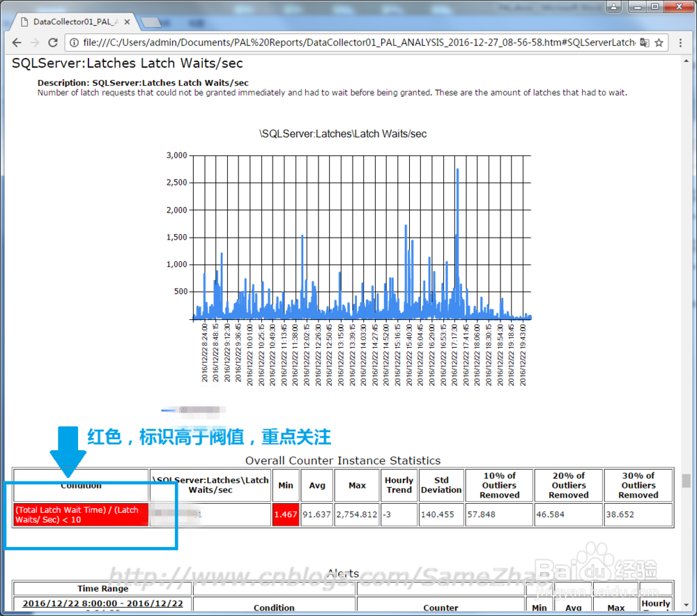Image resolution: width=697 pixels, height=616 pixels.
Task: Click the Hourly Trend column header in statistics table
Action: coord(399,485)
